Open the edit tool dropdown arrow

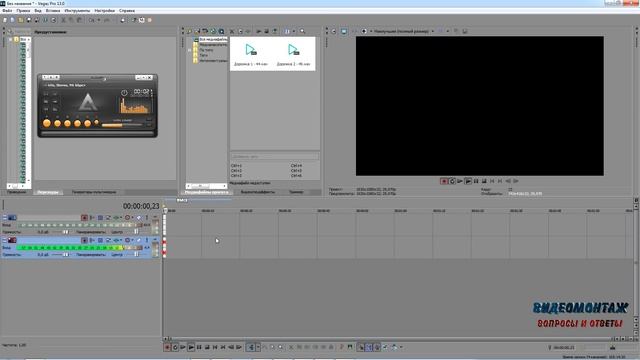pos(258,347)
